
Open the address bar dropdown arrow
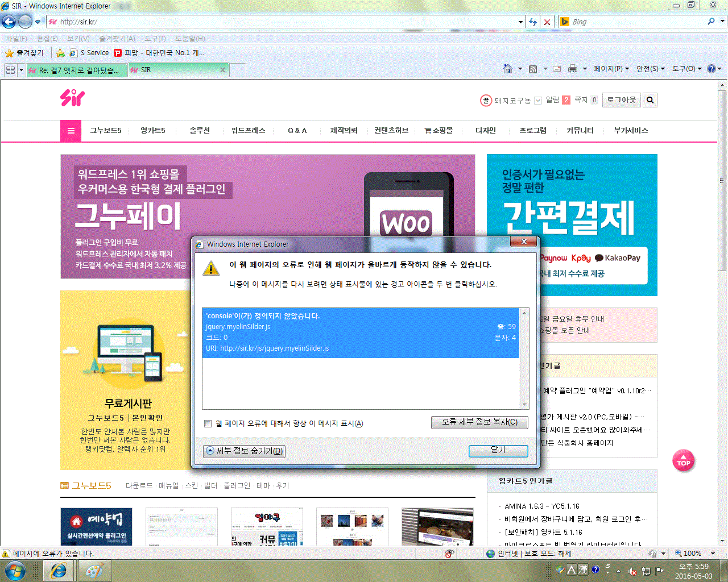coord(520,22)
